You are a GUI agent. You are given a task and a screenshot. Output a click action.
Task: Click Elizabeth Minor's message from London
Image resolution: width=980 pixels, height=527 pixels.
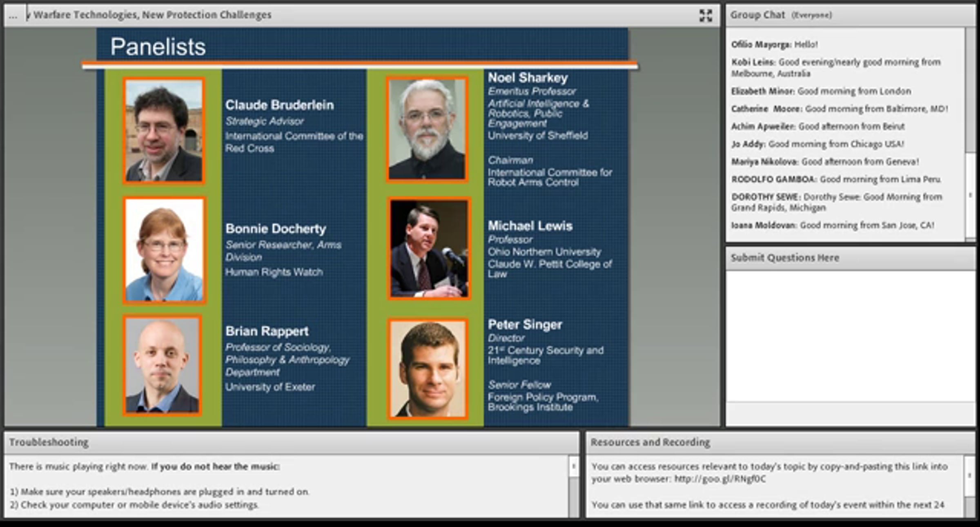pyautogui.click(x=821, y=91)
